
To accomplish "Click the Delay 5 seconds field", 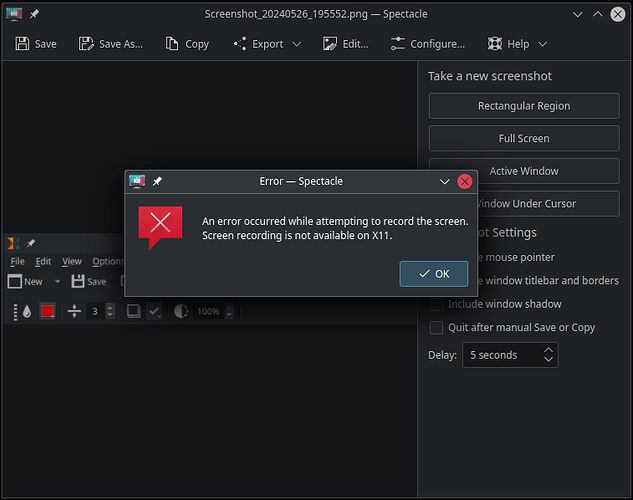I will tap(510, 355).
